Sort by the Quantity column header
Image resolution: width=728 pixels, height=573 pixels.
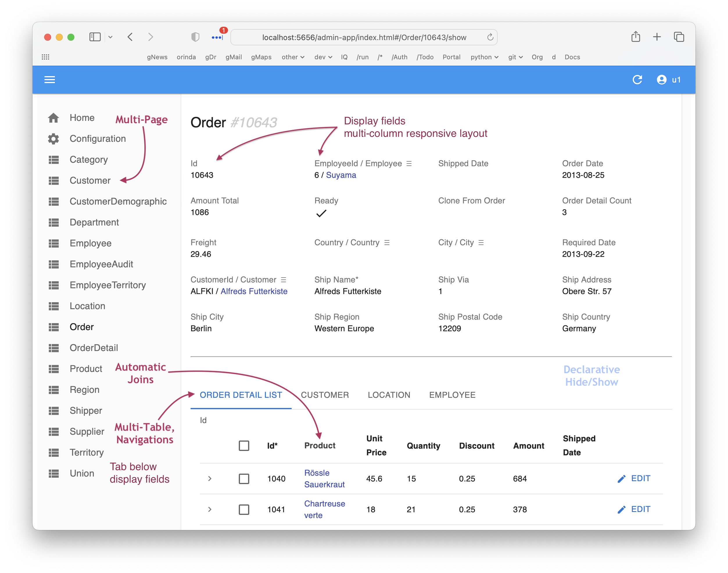423,446
